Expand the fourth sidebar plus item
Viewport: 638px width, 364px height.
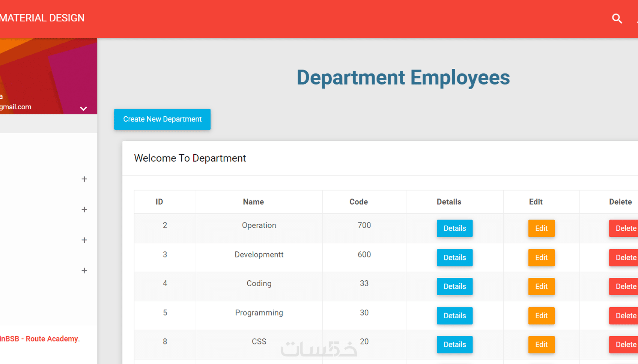(x=84, y=271)
